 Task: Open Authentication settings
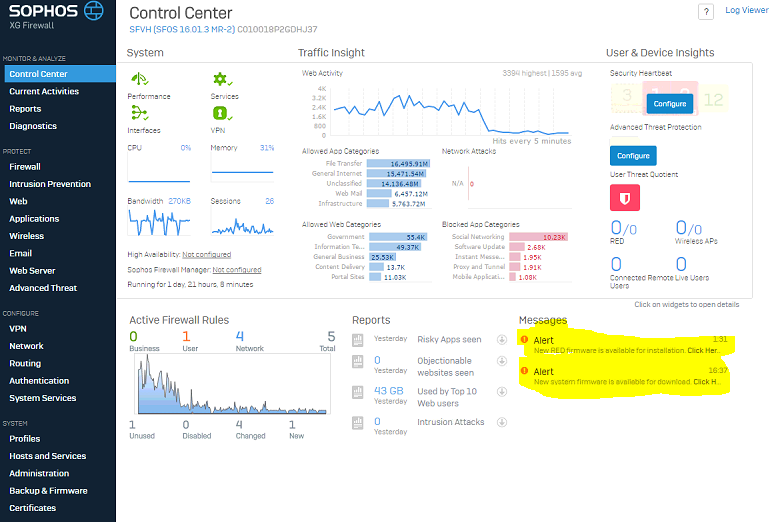coord(39,381)
